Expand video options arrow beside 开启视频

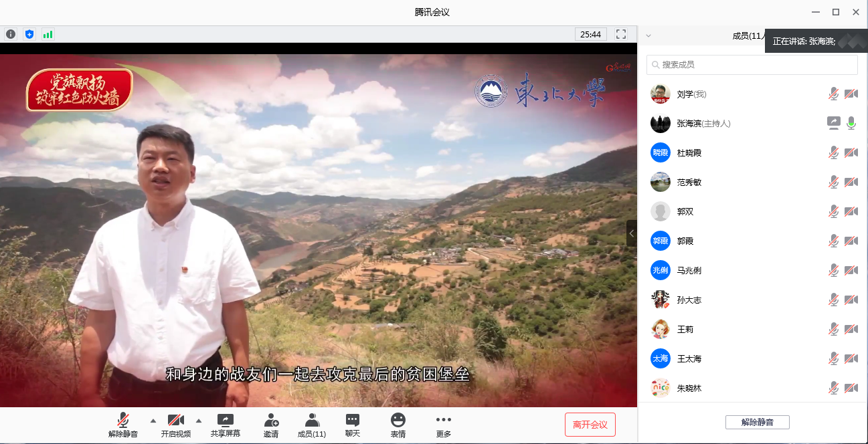199,421
